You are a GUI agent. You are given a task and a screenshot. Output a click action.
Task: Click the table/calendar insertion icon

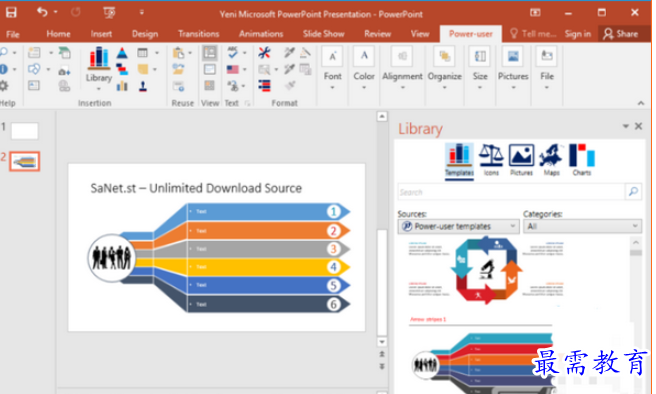[143, 53]
